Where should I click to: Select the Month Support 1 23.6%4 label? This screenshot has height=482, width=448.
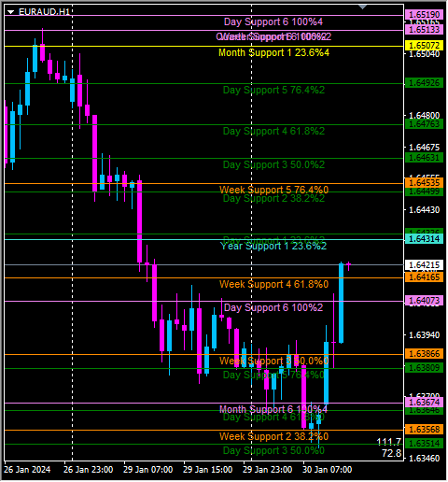(273, 52)
